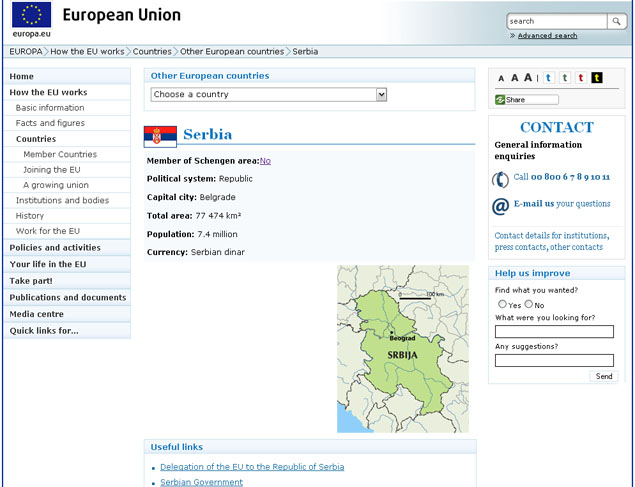Click the Share button icon
635x487 pixels.
coord(500,100)
